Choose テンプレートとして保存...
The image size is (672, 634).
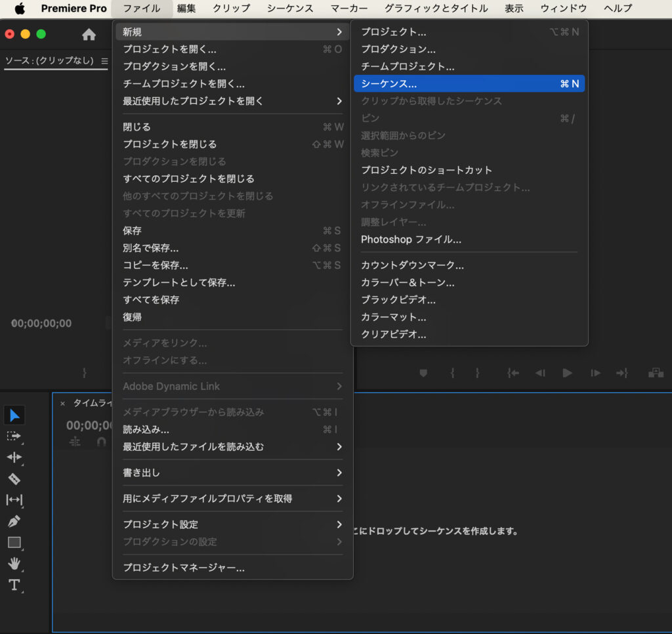pyautogui.click(x=232, y=282)
